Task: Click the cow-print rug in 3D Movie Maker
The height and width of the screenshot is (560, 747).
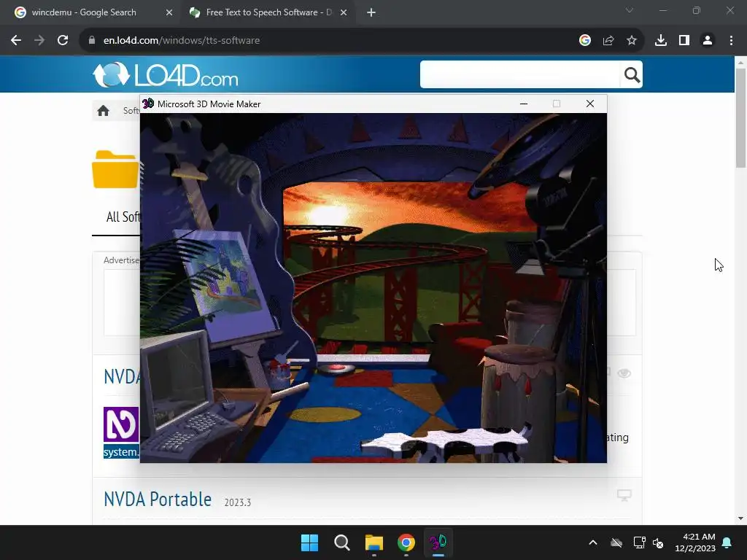Action: (446, 441)
